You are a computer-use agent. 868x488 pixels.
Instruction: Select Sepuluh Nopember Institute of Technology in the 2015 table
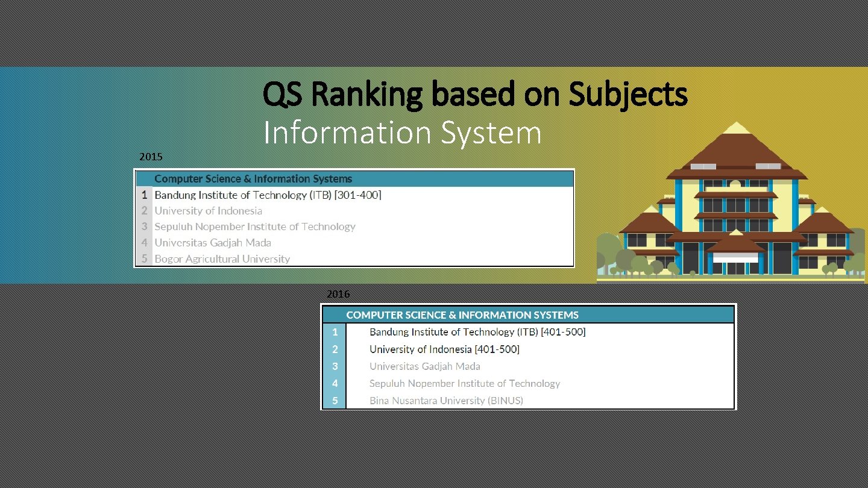pyautogui.click(x=354, y=227)
